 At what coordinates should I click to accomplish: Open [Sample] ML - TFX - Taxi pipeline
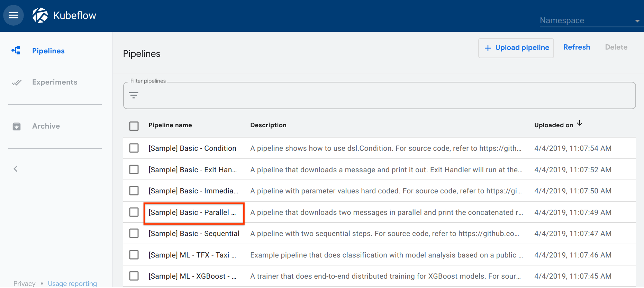click(x=192, y=255)
